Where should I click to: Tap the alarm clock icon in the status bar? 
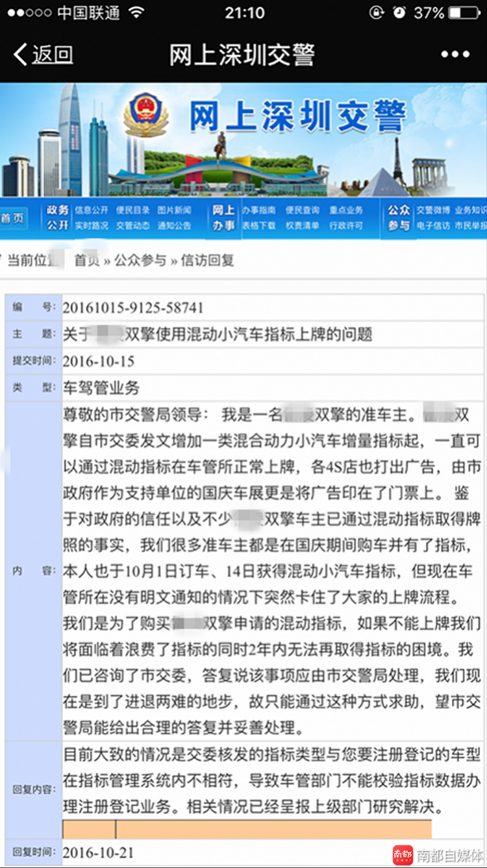pos(399,12)
